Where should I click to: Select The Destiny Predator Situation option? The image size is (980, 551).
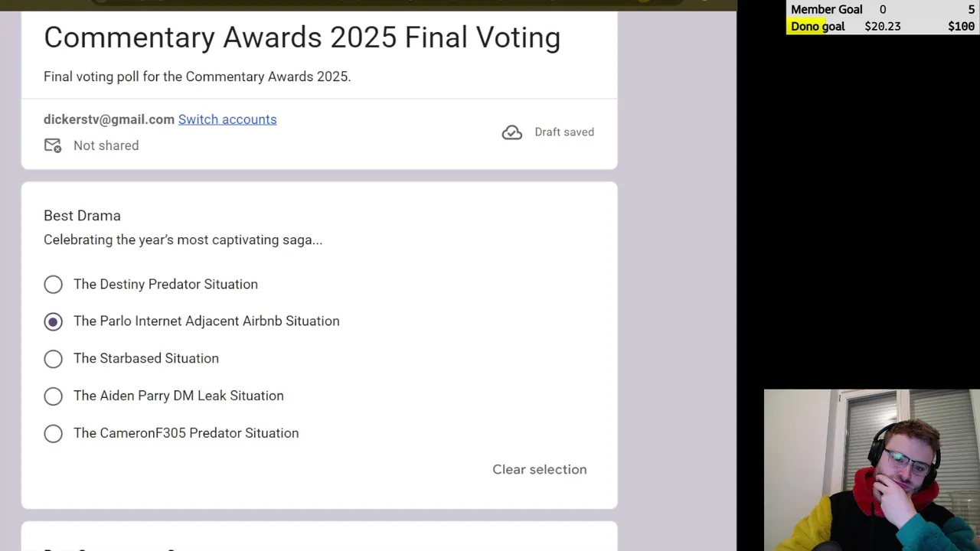[53, 285]
